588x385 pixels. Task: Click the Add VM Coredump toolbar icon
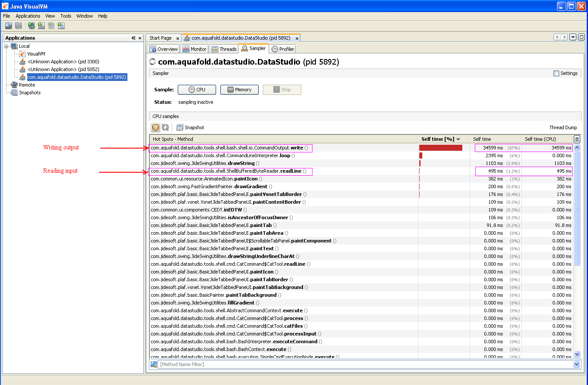(x=51, y=26)
